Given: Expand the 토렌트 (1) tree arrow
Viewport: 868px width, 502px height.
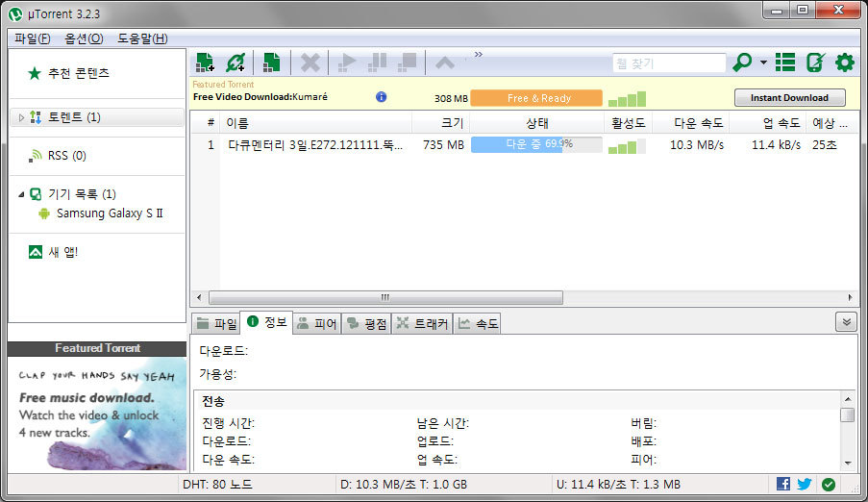Looking at the screenshot, I should [x=21, y=117].
